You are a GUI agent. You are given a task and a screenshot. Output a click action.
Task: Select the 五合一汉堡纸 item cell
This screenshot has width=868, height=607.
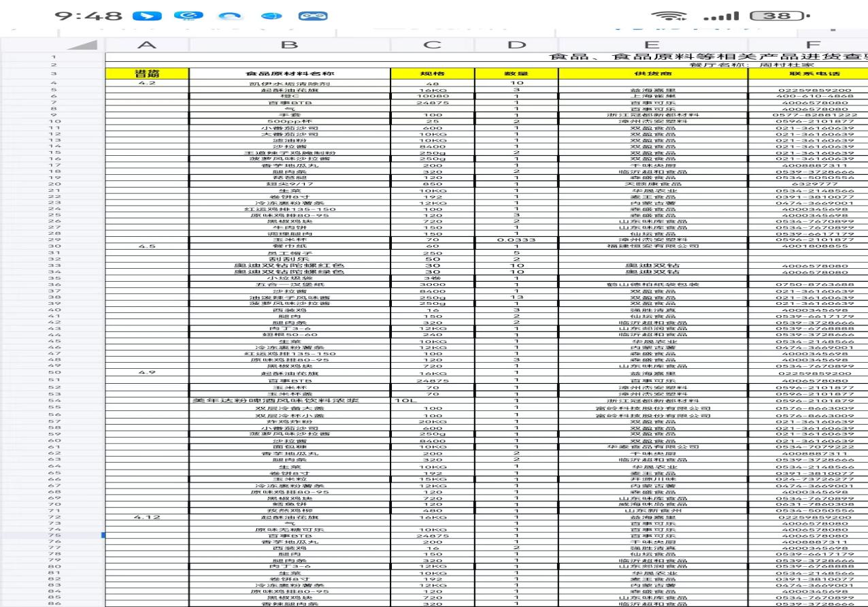pos(289,284)
